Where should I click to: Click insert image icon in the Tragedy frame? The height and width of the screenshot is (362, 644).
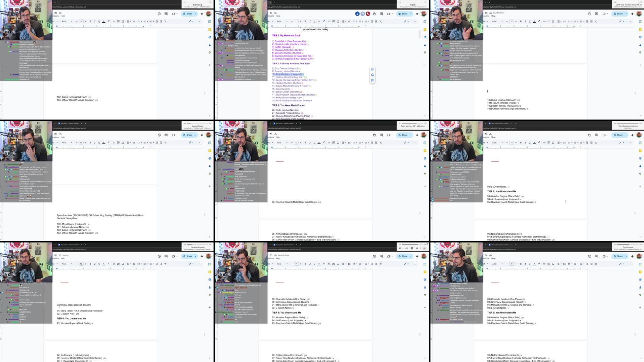point(338,22)
